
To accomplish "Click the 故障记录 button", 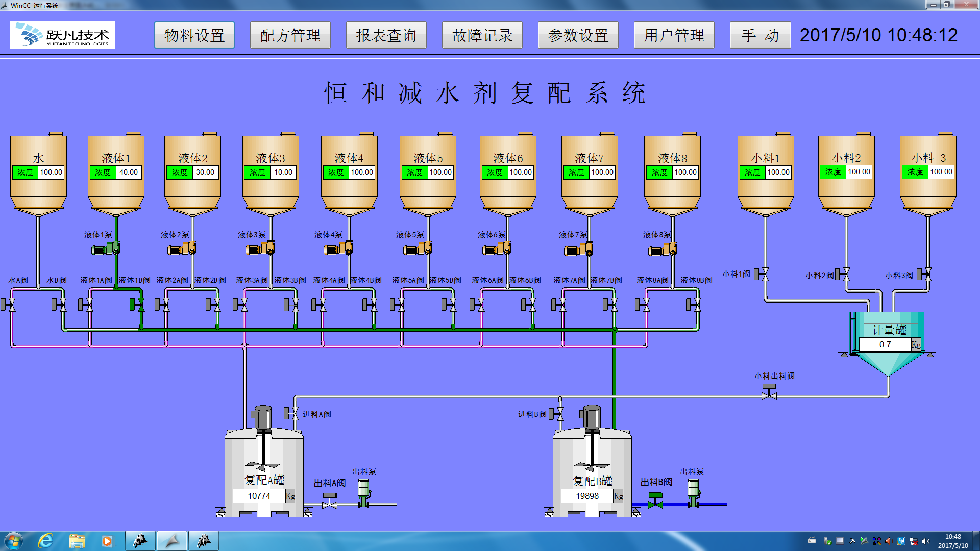I will pyautogui.click(x=482, y=35).
